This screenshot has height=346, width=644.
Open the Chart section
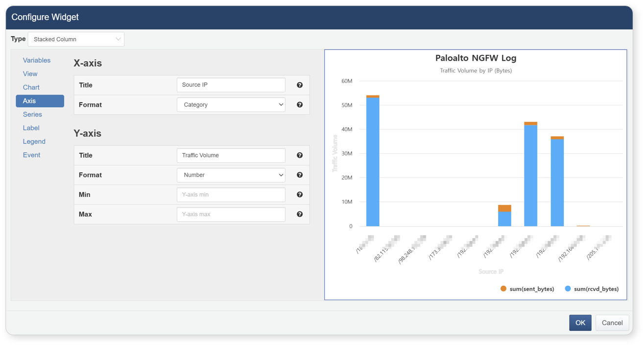click(31, 88)
